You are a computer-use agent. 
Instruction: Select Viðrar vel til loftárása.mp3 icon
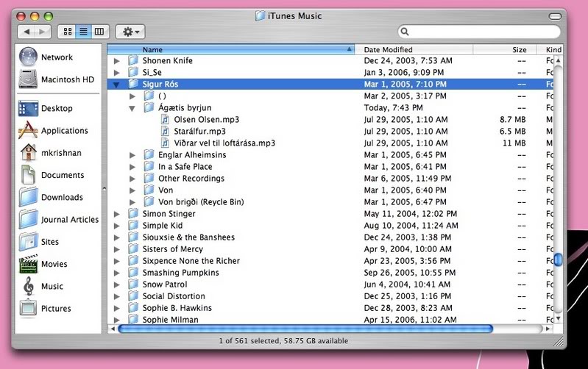pyautogui.click(x=165, y=143)
